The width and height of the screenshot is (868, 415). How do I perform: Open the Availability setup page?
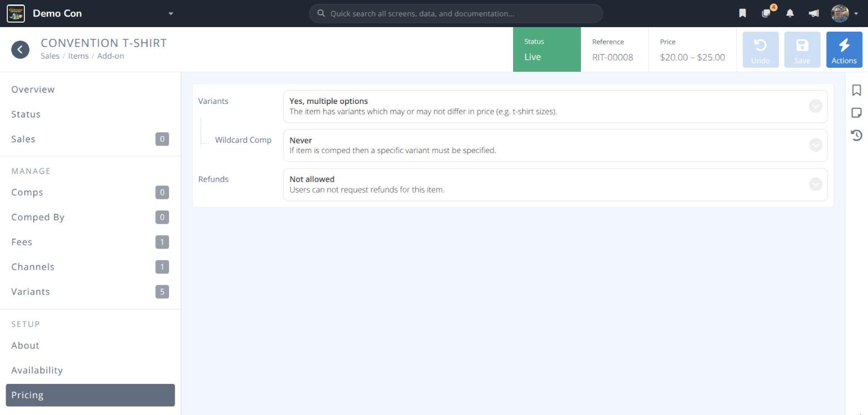pyautogui.click(x=90, y=370)
